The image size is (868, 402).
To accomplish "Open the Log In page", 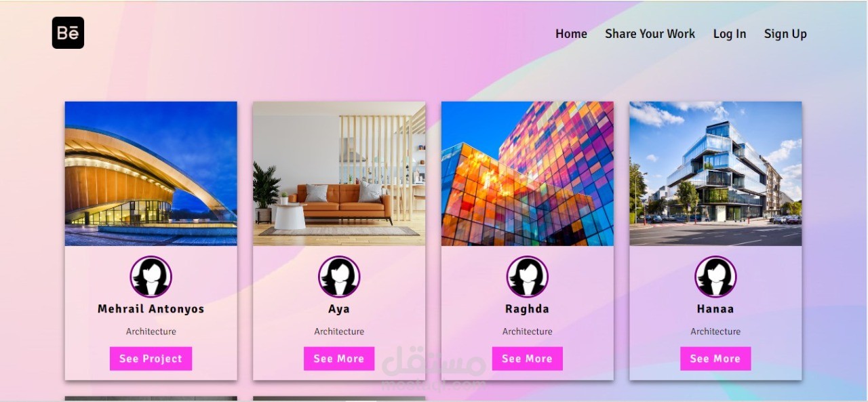I will pos(730,34).
